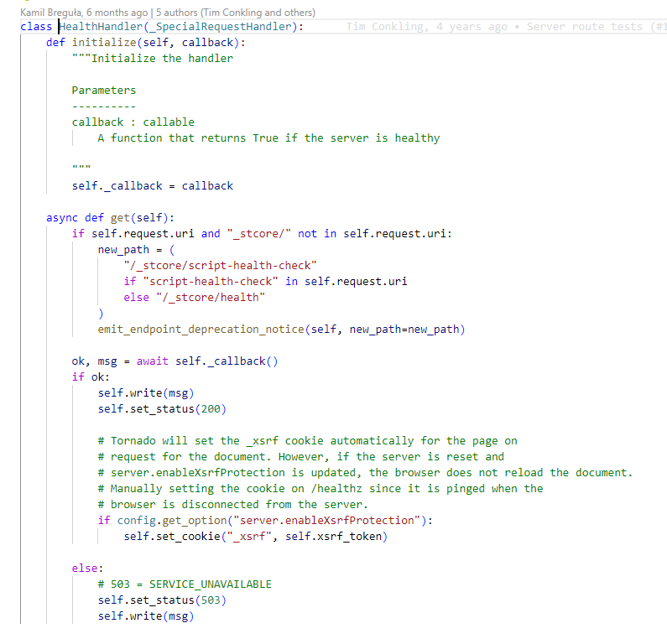Click the first 'self.write(msg)' under if ok
This screenshot has height=644, width=667.
point(146,393)
